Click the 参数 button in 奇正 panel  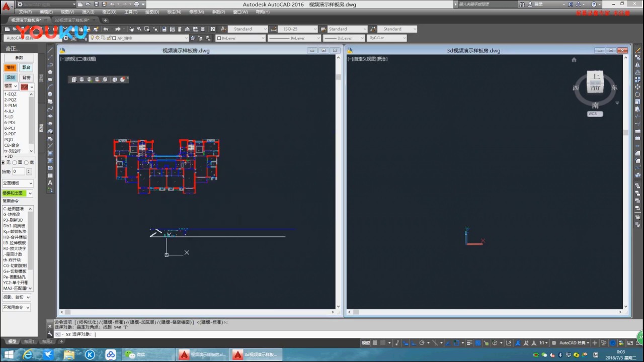[19, 58]
